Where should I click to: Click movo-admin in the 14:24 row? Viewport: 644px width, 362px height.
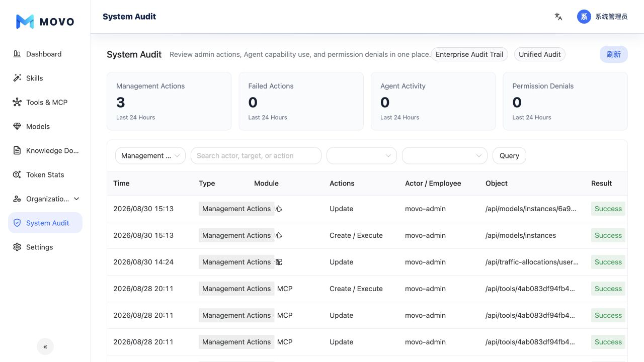point(425,262)
